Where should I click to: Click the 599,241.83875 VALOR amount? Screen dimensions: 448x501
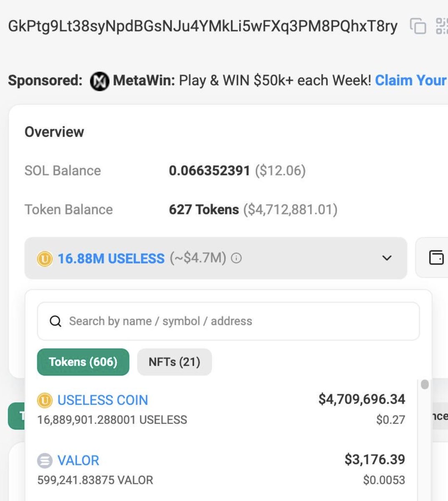tap(95, 480)
